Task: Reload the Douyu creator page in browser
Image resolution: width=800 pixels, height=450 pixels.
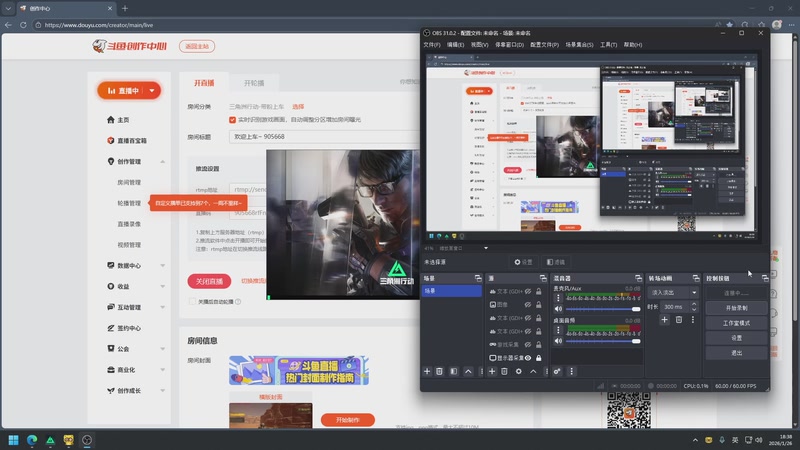Action: pos(23,24)
